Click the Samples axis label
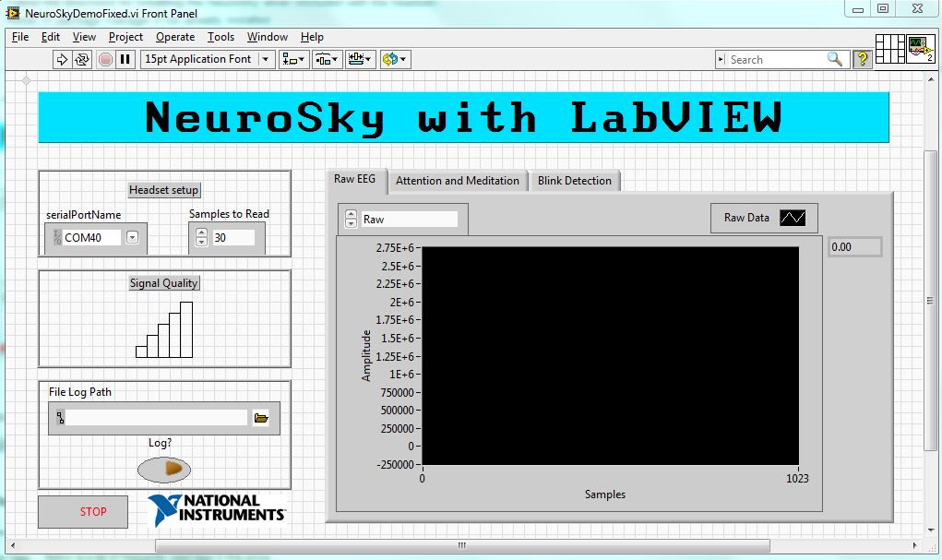Viewport: 942px width, 560px height. (605, 494)
